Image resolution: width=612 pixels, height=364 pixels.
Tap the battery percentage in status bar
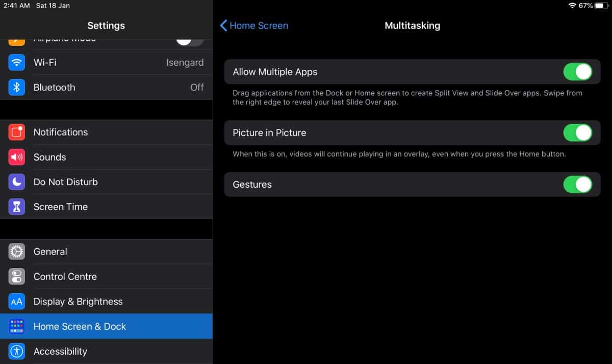point(585,6)
